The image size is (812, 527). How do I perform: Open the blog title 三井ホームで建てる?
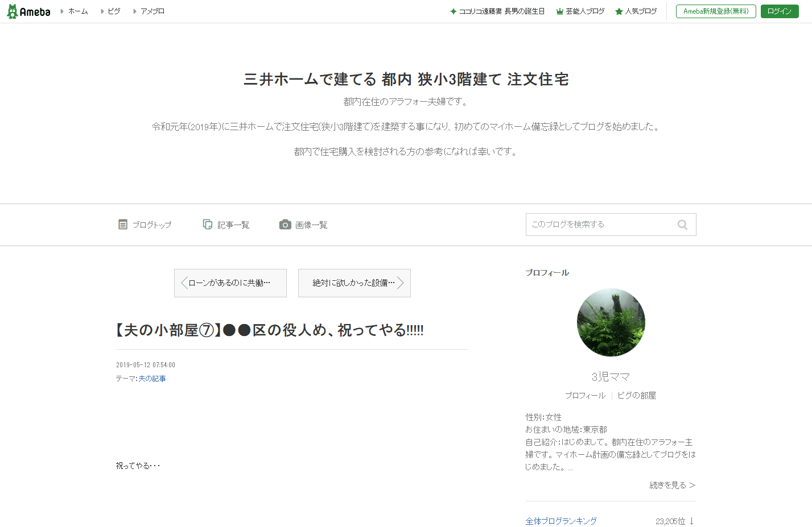(x=406, y=79)
